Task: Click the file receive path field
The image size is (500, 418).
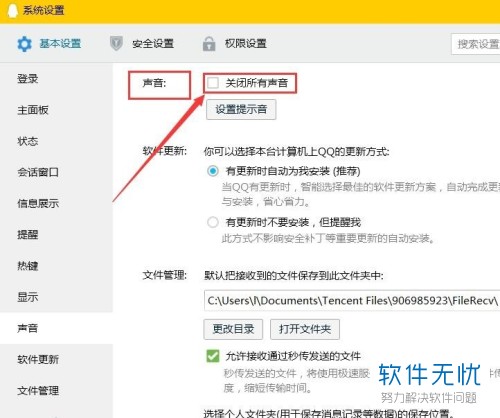Action: point(352,301)
